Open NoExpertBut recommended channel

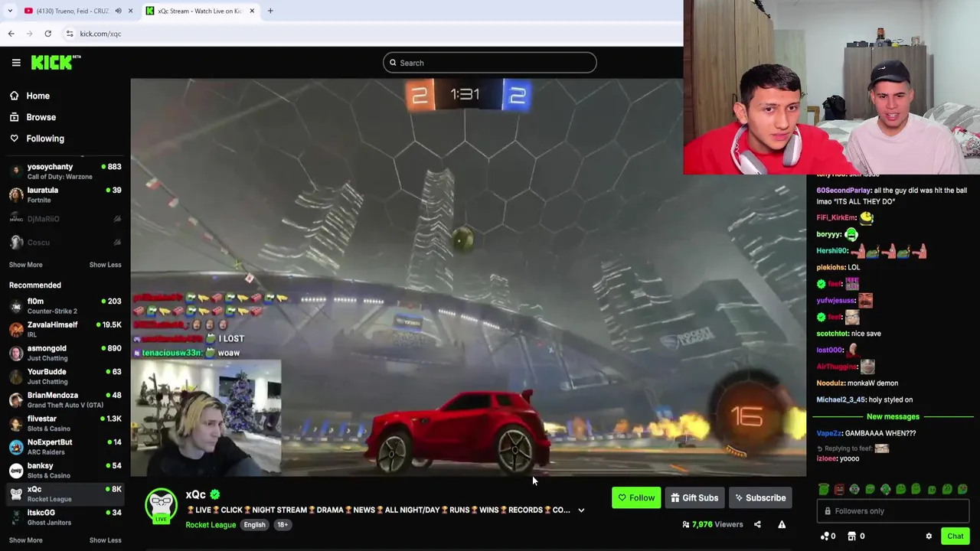click(65, 447)
